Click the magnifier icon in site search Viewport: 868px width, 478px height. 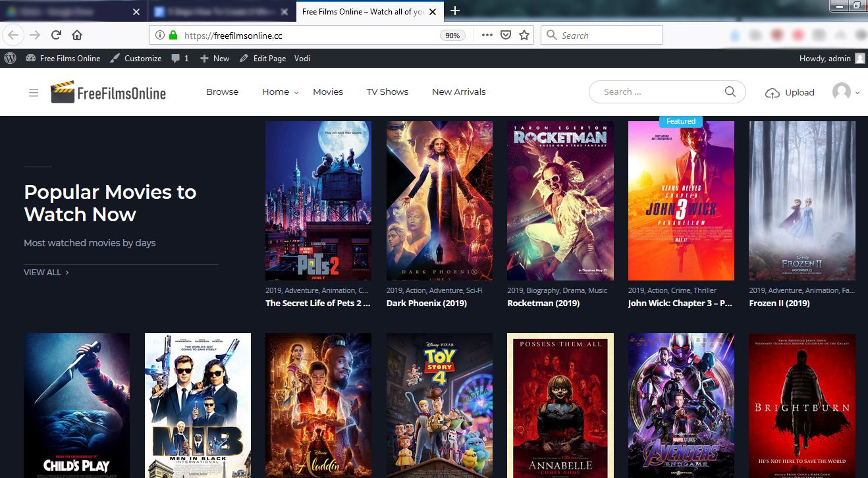pos(730,92)
